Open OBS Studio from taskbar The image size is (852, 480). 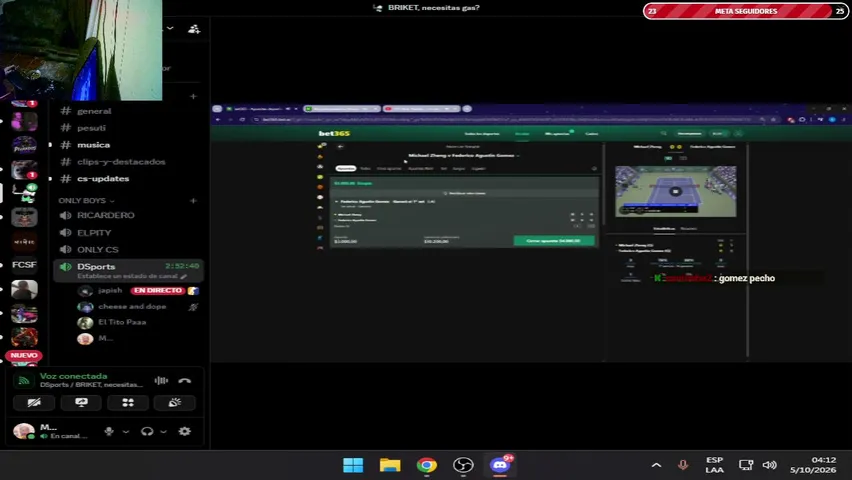(463, 465)
